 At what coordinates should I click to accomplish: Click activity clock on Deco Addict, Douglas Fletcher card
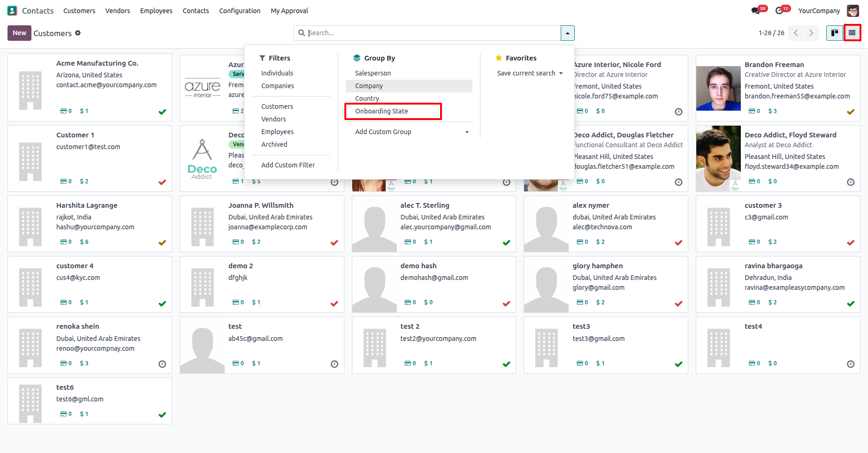678,182
